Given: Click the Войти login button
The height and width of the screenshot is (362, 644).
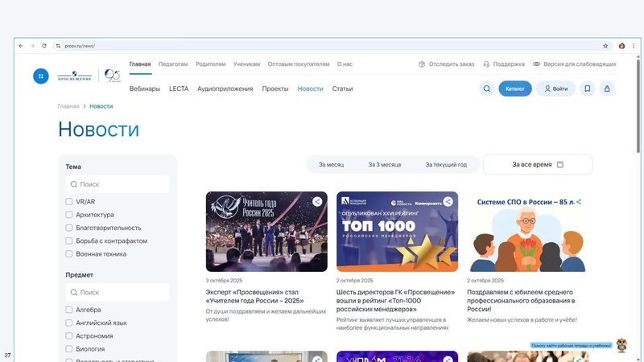Looking at the screenshot, I should [555, 88].
